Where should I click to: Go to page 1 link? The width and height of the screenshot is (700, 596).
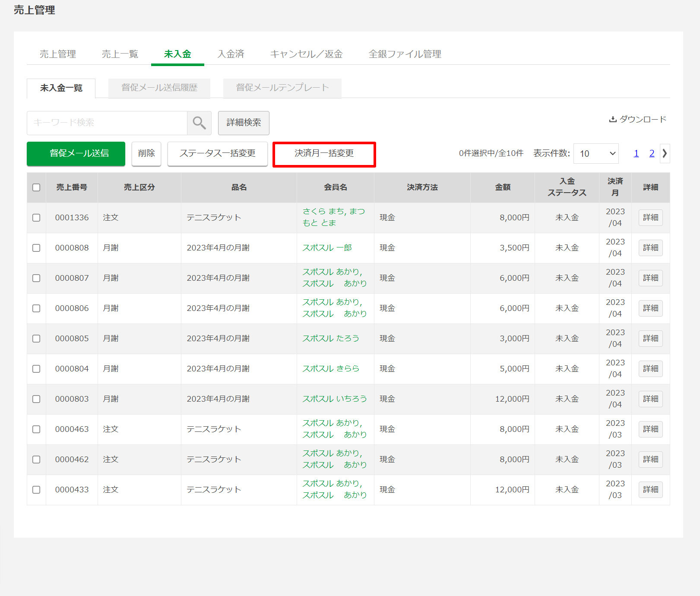tap(636, 153)
